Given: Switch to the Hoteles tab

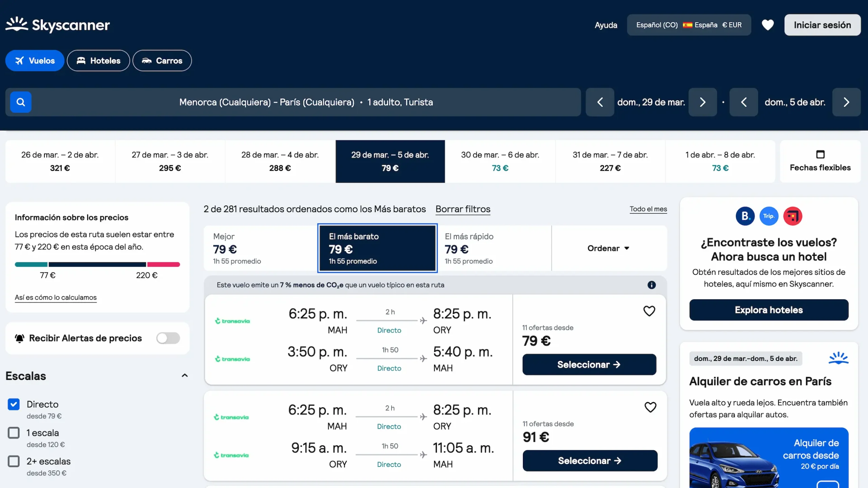Looking at the screenshot, I should coord(98,61).
